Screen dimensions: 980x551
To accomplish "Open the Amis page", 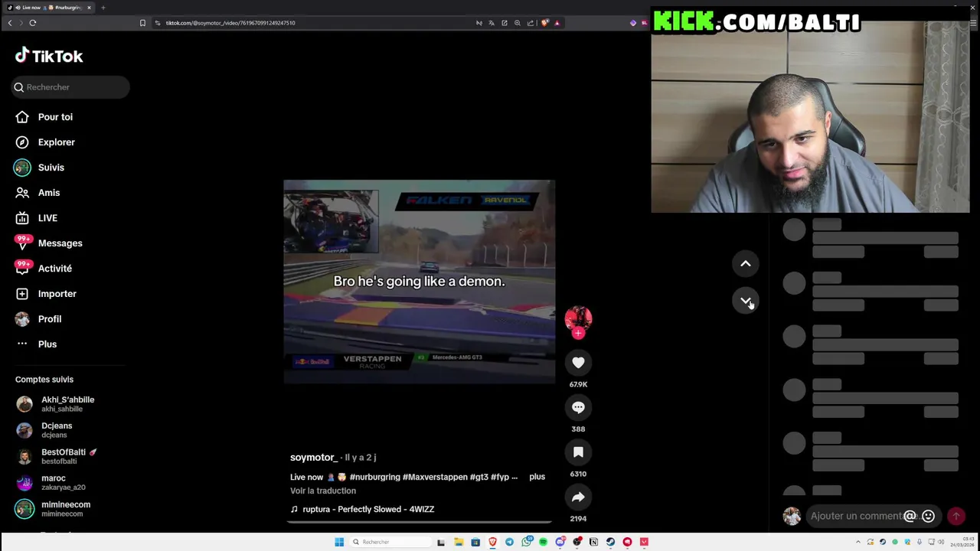I will click(x=38, y=193).
